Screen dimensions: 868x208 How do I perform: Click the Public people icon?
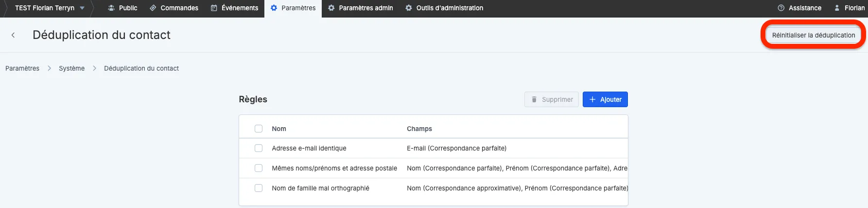pos(111,8)
